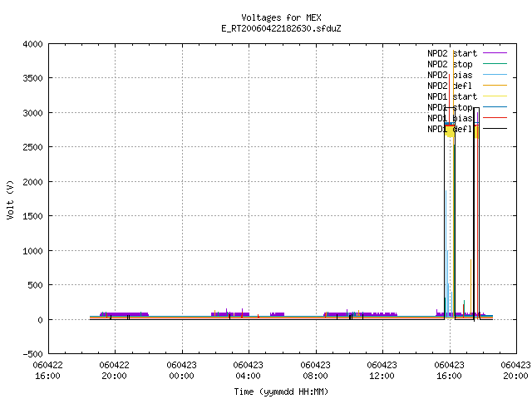Click the -500 y-axis tick label
This screenshot has width=532, height=399.
pyautogui.click(x=33, y=354)
